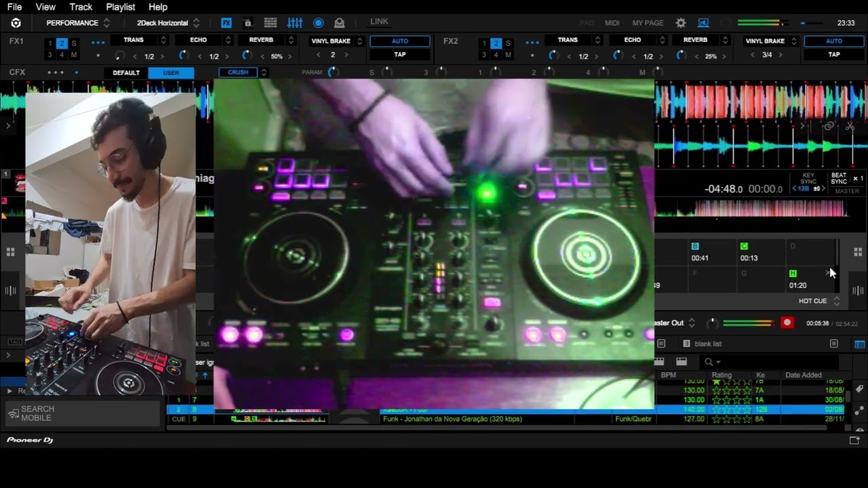Toggle the CRUSH color effect
868x488 pixels.
[238, 73]
